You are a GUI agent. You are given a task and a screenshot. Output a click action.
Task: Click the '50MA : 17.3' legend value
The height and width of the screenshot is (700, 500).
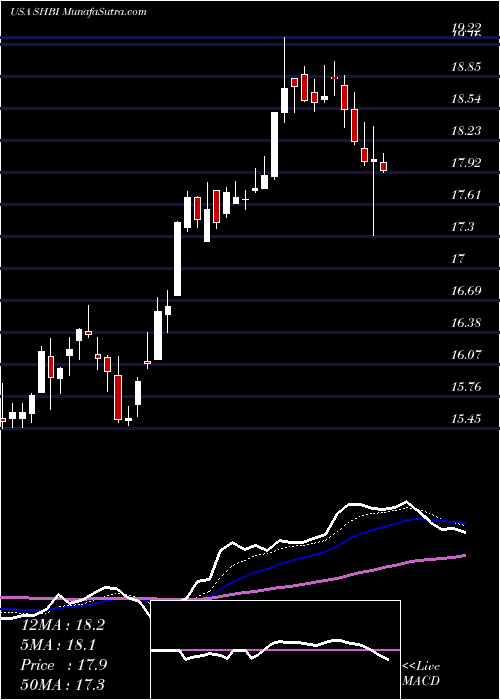coord(62,684)
